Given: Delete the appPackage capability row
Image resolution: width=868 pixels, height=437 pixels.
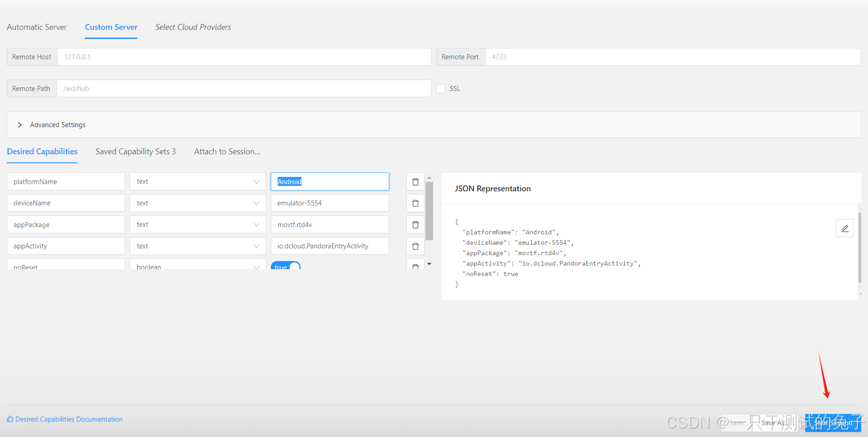Looking at the screenshot, I should (x=415, y=225).
